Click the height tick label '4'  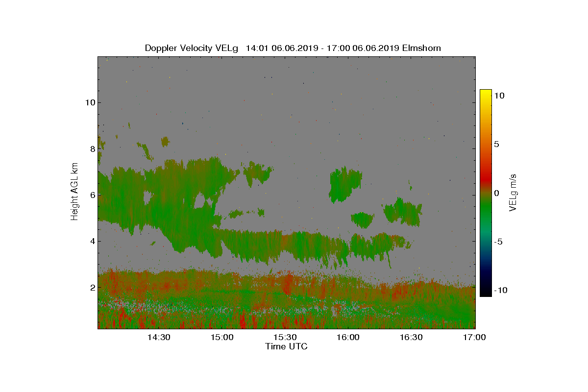pos(92,241)
